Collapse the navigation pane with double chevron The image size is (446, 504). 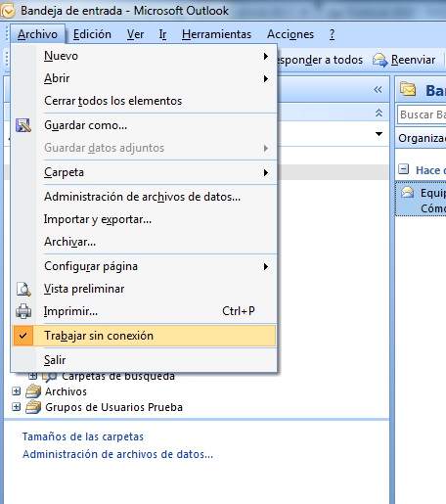378,89
